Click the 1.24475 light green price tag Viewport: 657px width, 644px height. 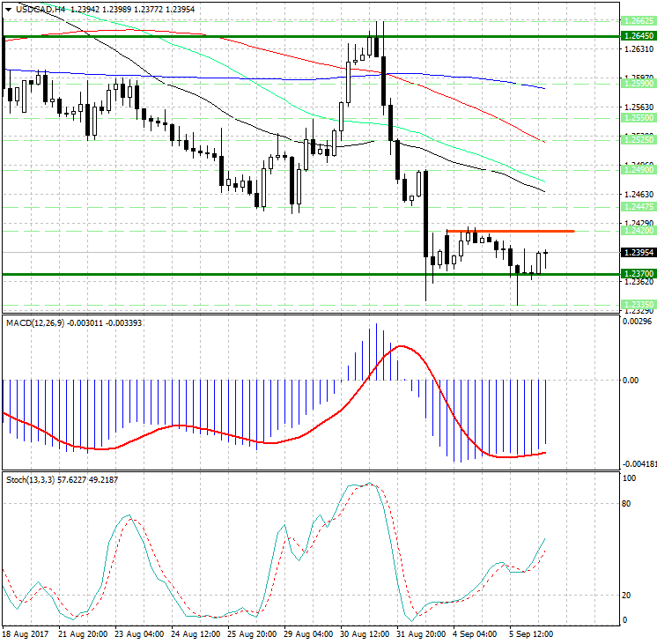[638, 205]
